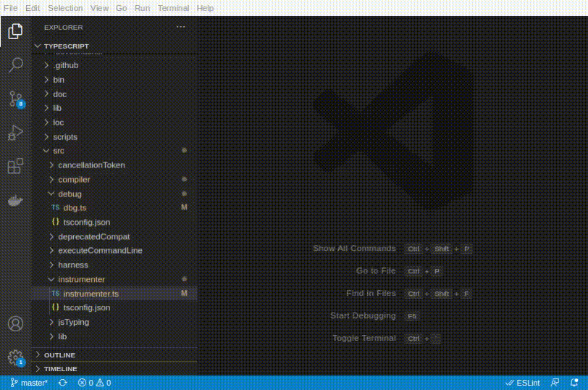Open the Terminal menu
Viewport: 588px width, 390px height.
click(x=173, y=8)
